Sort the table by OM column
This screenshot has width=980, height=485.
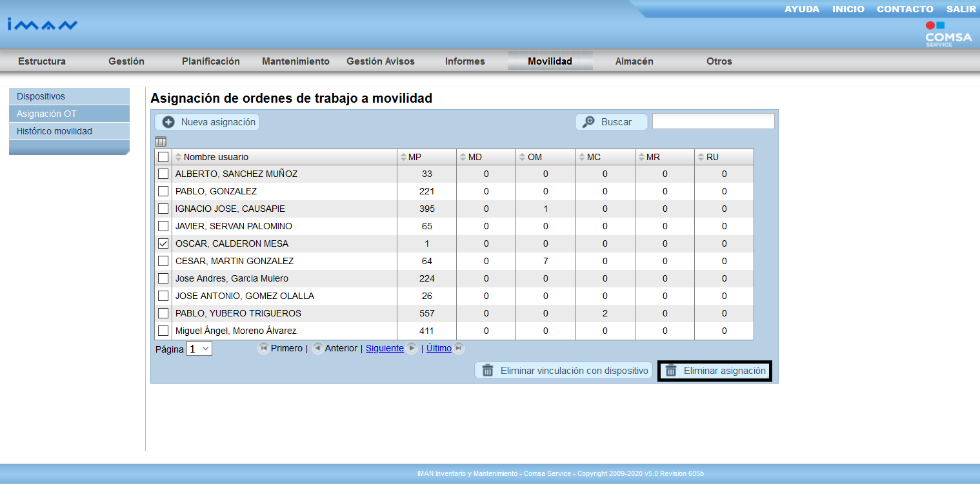[x=522, y=157]
